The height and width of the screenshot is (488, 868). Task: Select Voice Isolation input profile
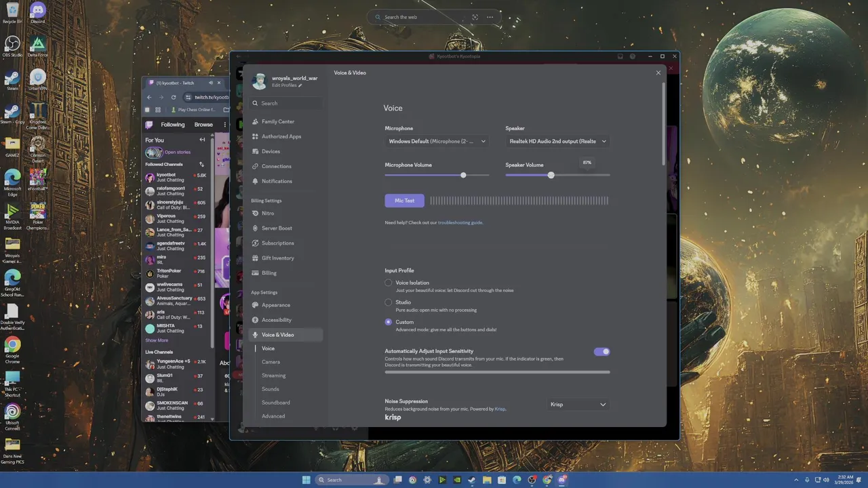389,283
